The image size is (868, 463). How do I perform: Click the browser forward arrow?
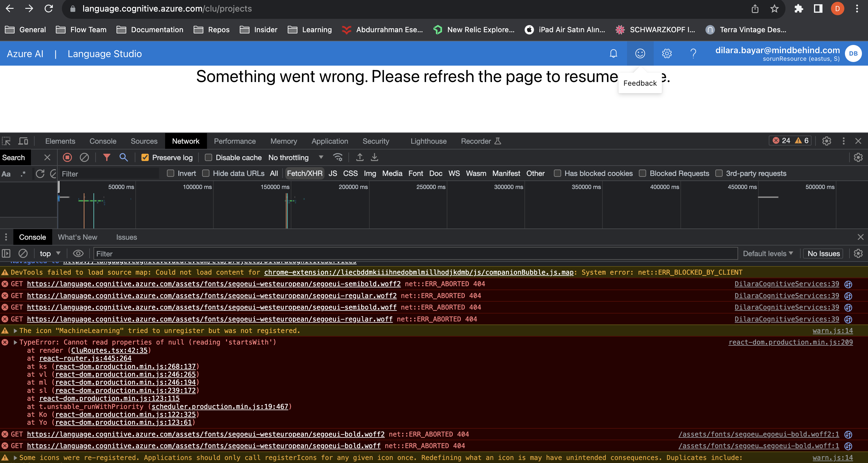click(29, 9)
